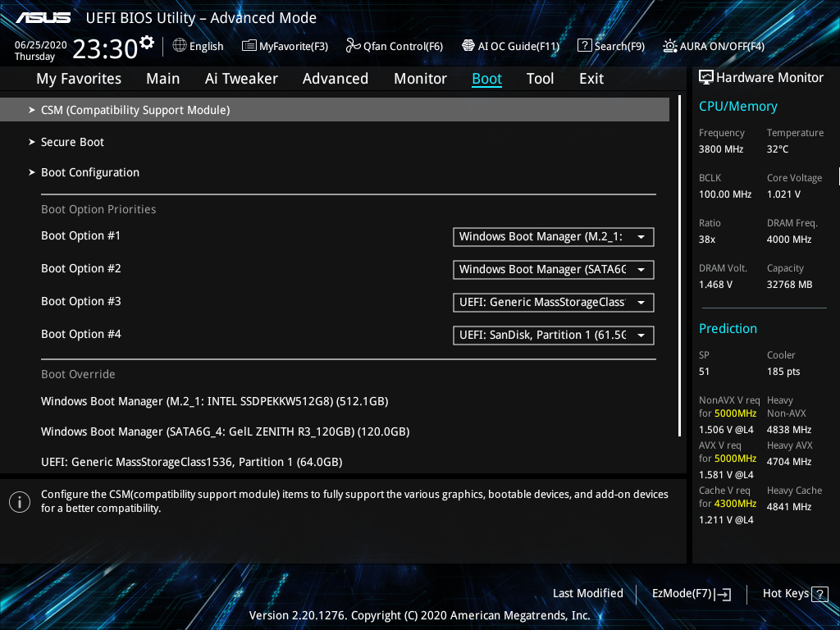Image resolution: width=840 pixels, height=630 pixels.
Task: Click the Boot Option #3 label
Action: (x=81, y=301)
